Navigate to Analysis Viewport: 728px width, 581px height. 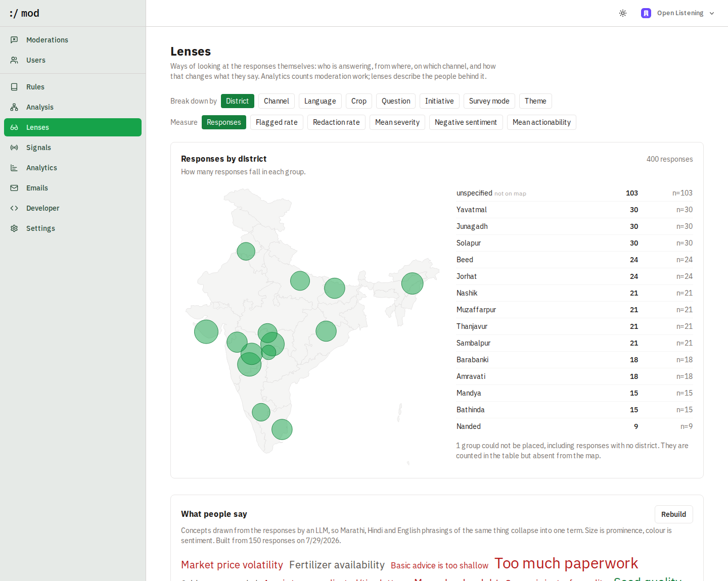[73, 107]
